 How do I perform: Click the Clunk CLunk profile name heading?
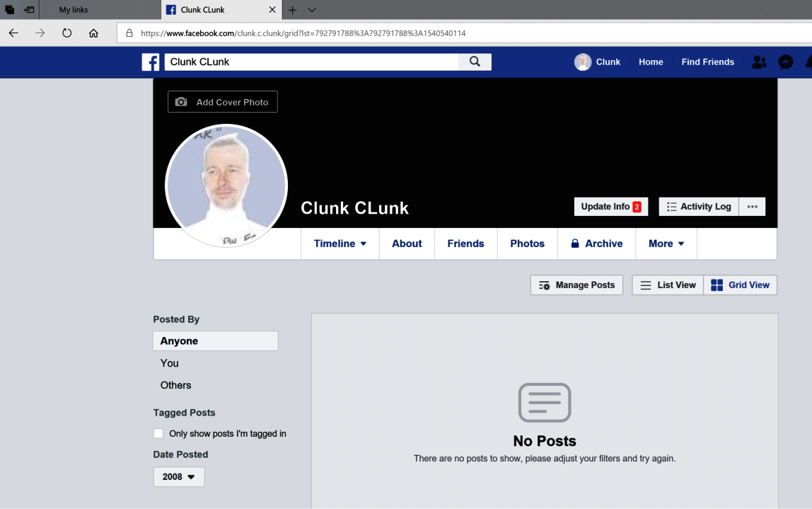355,208
